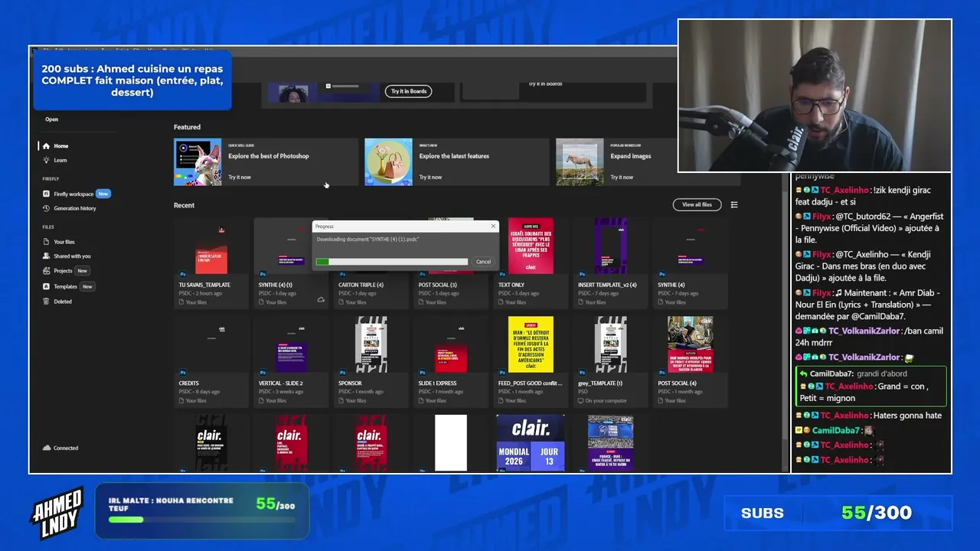
Task: Click the Ps badge on POST SOCIAL (4)
Action: [661, 372]
